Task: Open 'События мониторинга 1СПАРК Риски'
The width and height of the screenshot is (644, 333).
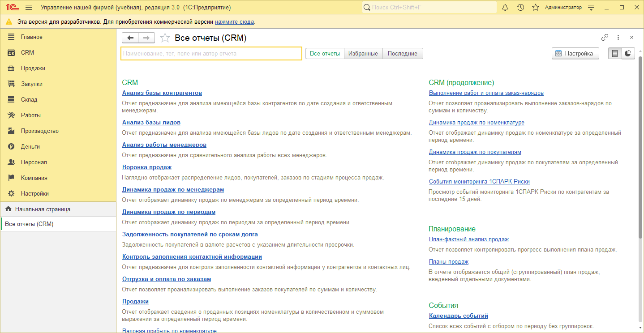Action: pyautogui.click(x=479, y=182)
